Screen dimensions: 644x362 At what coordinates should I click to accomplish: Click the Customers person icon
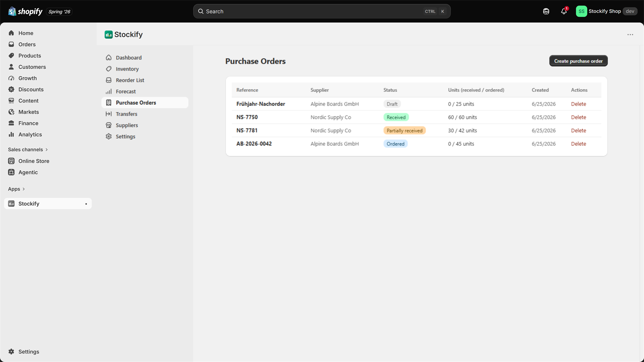11,67
